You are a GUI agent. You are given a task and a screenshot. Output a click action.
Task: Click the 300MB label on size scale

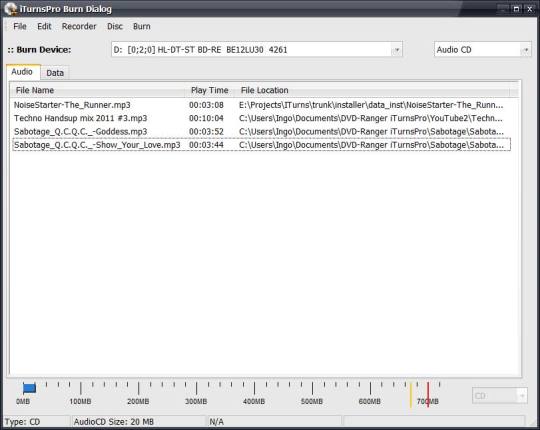[196, 401]
